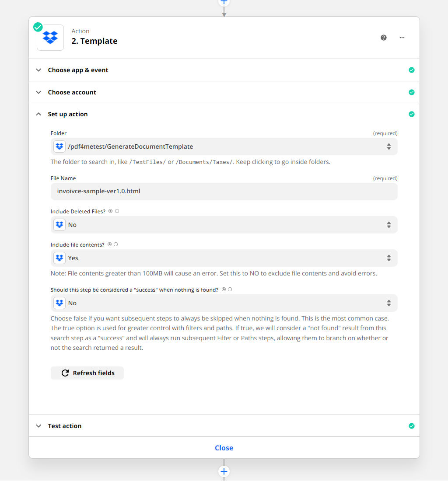The width and height of the screenshot is (448, 481).
Task: Click the File Name input field
Action: click(224, 191)
